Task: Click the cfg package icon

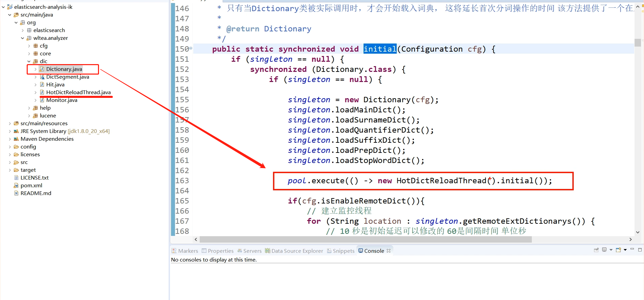Action: click(x=35, y=46)
